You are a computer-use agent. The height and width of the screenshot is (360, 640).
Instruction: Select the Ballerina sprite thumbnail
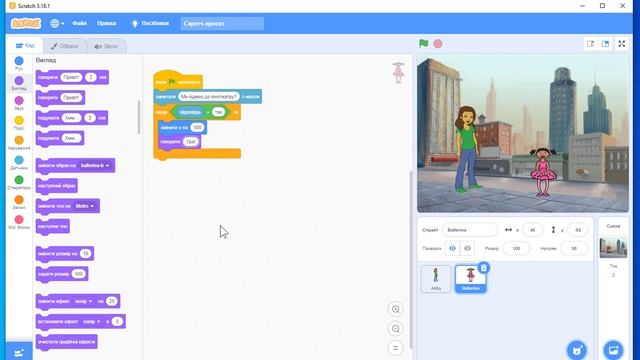471,279
